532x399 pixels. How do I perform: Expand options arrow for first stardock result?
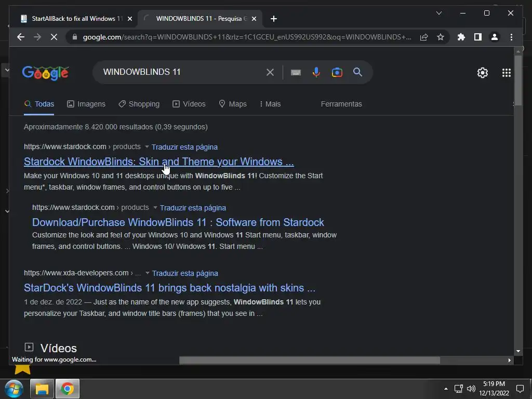tap(147, 147)
